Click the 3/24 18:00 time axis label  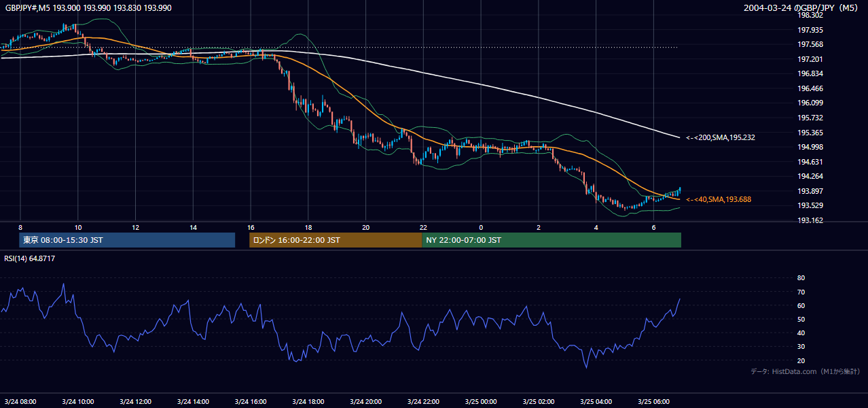click(x=308, y=401)
